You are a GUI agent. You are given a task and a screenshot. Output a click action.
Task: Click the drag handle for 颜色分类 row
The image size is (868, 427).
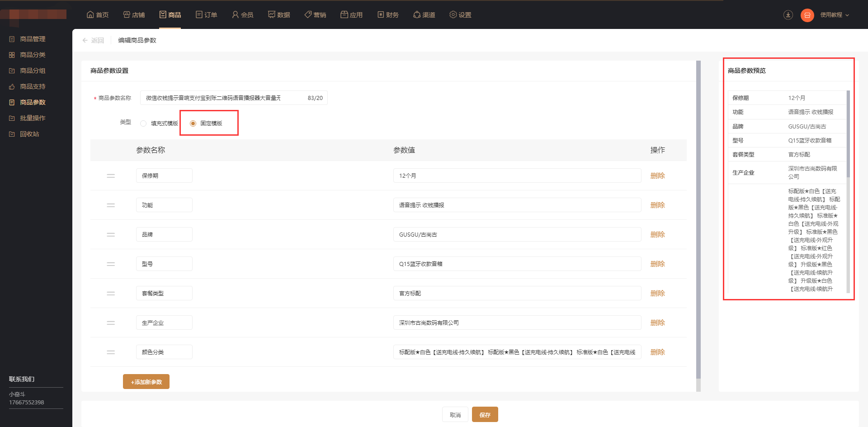[x=111, y=352]
